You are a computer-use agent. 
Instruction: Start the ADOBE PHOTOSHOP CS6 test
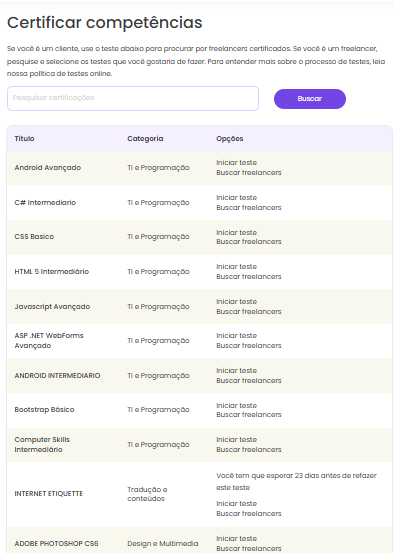click(x=236, y=539)
